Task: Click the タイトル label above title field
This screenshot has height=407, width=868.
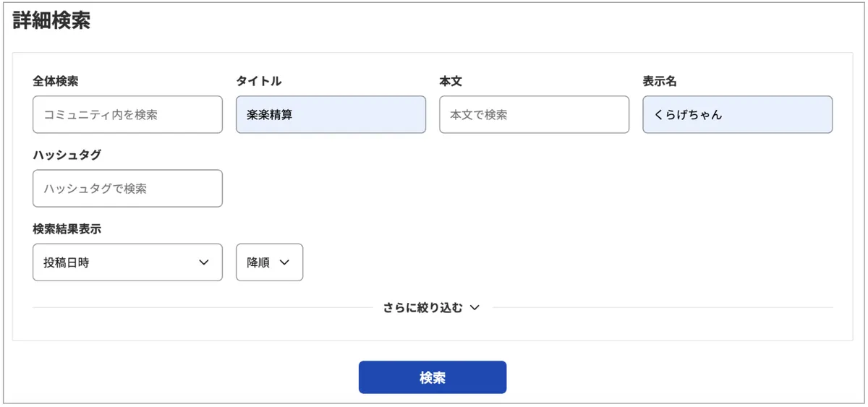Action: [259, 81]
